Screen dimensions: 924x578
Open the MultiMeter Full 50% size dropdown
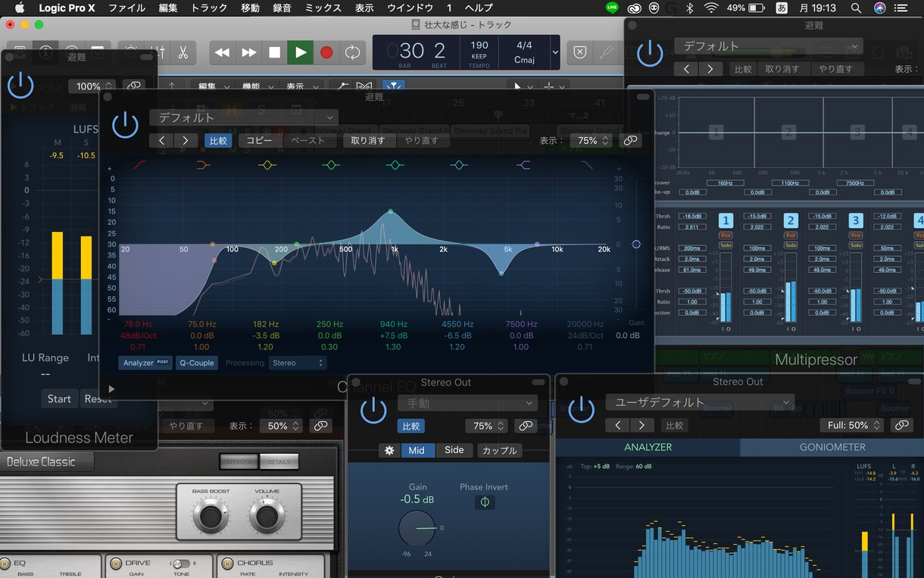(x=854, y=426)
